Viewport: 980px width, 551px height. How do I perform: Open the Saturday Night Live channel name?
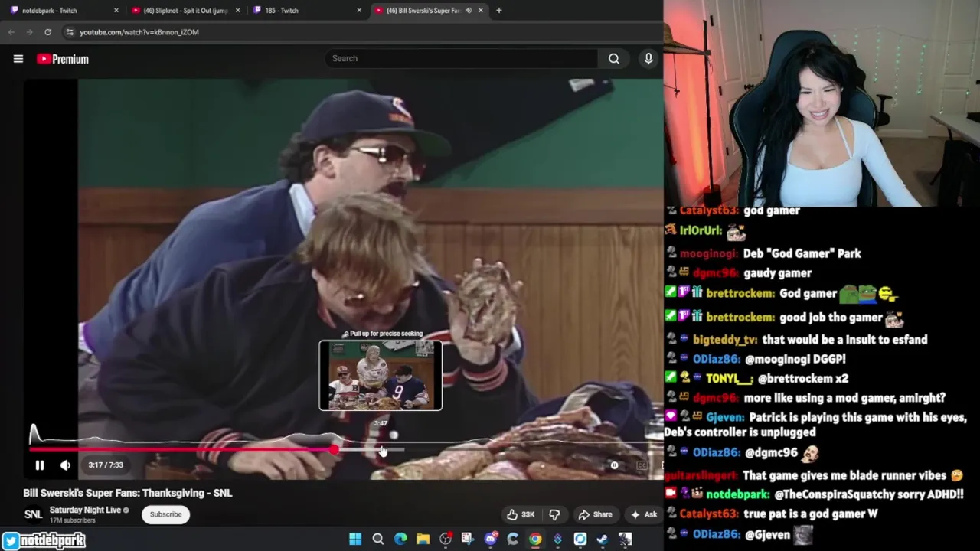85,510
